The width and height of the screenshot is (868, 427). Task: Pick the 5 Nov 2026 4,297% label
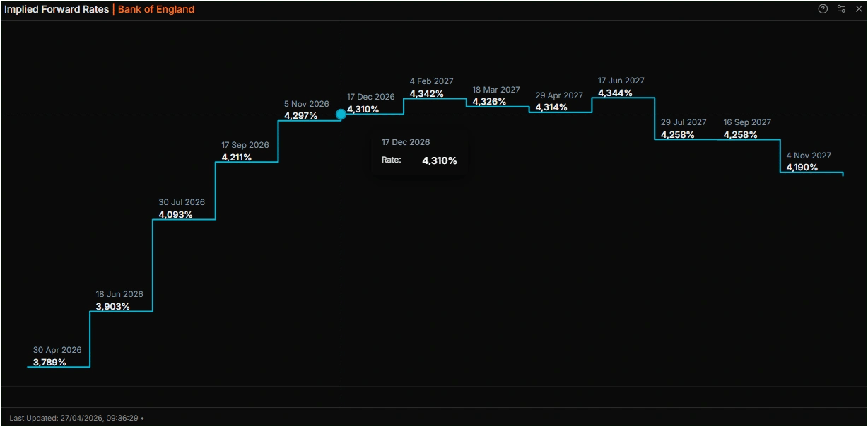(x=300, y=115)
